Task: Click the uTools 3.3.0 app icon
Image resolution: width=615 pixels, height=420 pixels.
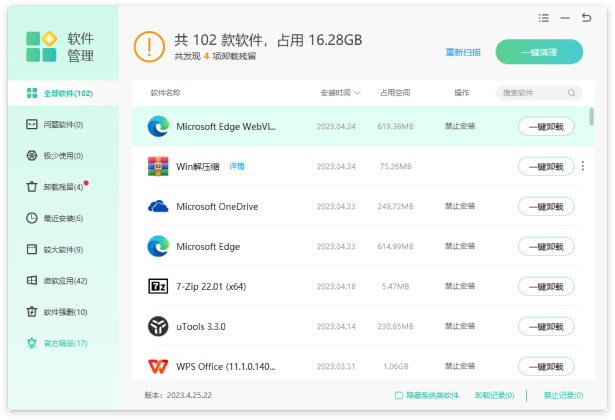Action: [x=158, y=326]
